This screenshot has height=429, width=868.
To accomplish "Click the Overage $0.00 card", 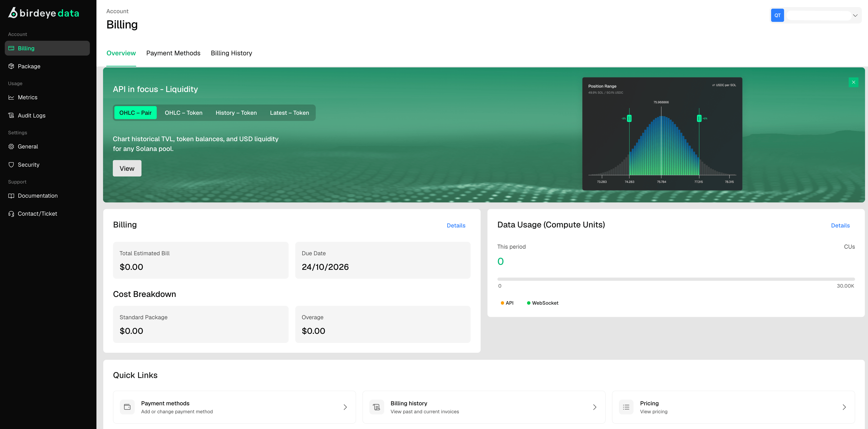I will click(x=383, y=324).
